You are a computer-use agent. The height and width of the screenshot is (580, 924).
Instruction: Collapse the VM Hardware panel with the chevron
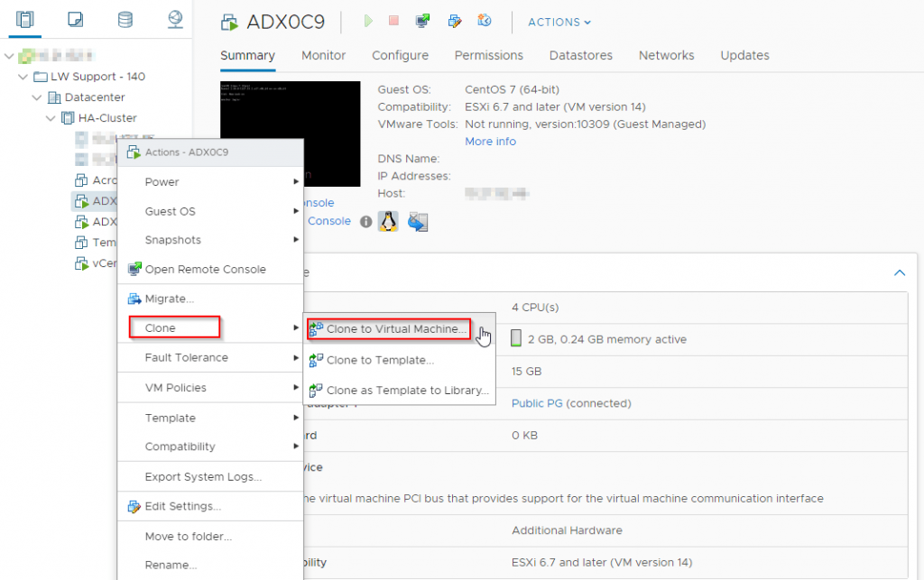[899, 272]
